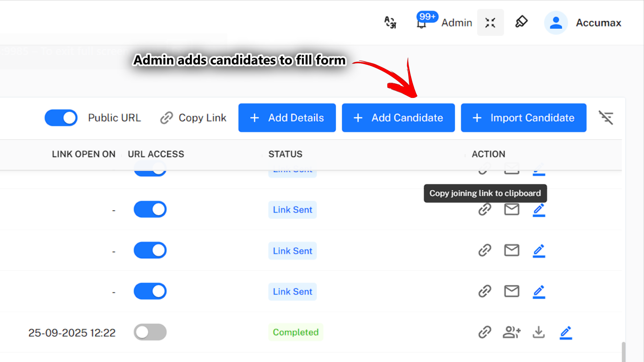Enable URL access for the Completed candidate
The height and width of the screenshot is (362, 644).
pyautogui.click(x=150, y=332)
